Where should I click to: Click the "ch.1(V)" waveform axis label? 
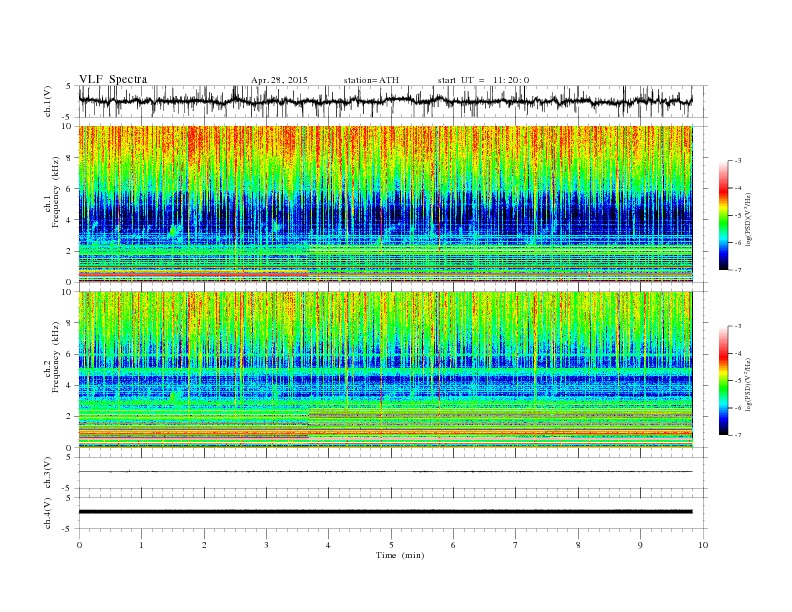coord(47,101)
